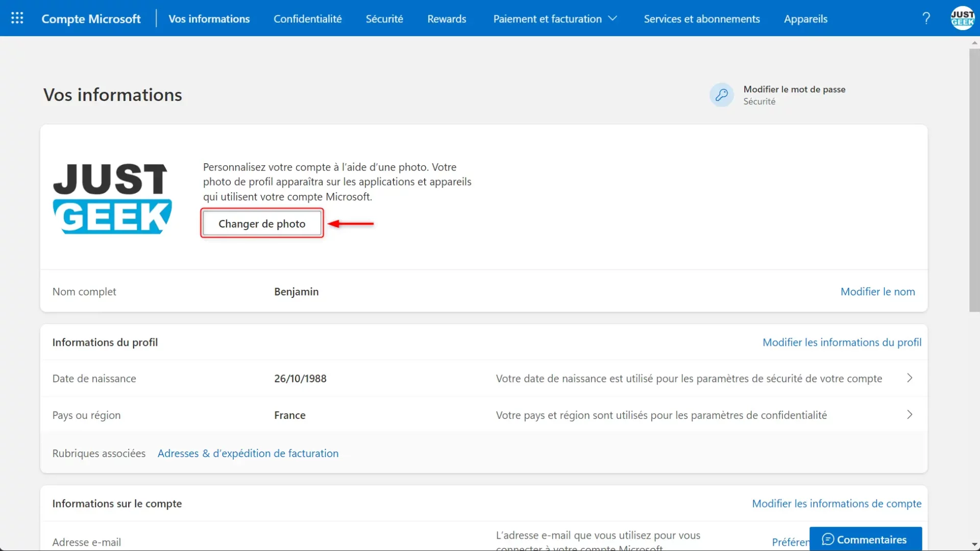
Task: Click Modifier les informations de compte
Action: pos(837,504)
